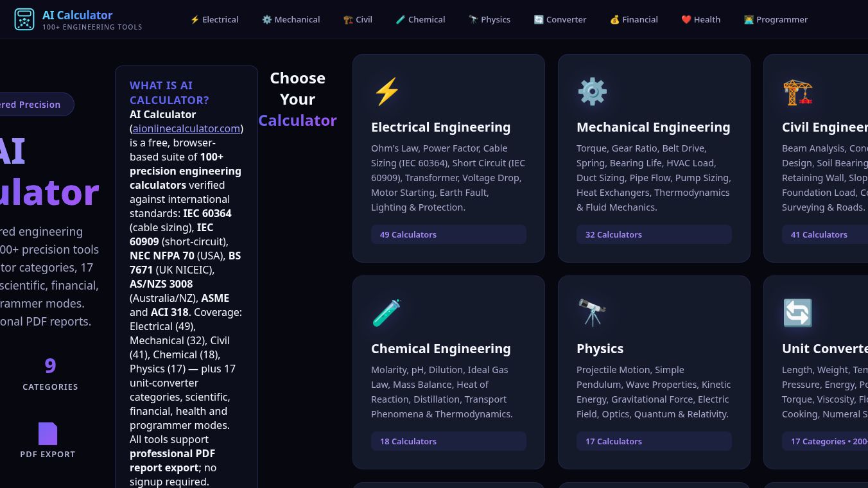
Task: Click the 17 Categories badge under Unit Converter
Action: pyautogui.click(x=825, y=441)
